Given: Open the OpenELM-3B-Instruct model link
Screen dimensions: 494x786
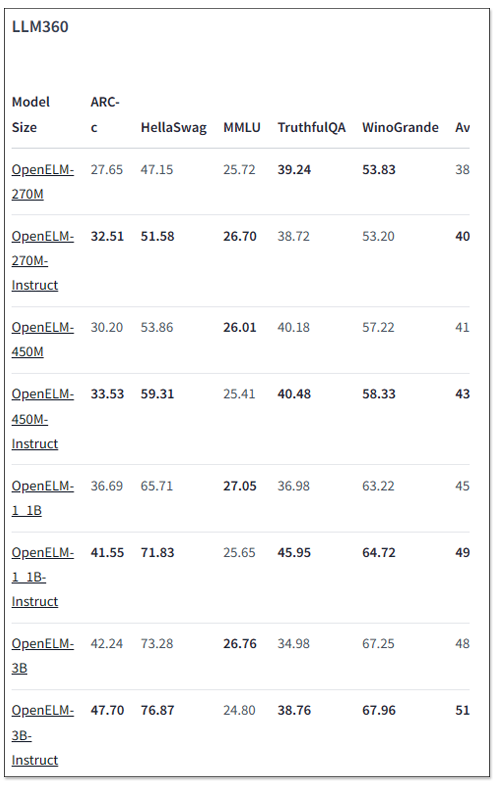Looking at the screenshot, I should 43,735.
